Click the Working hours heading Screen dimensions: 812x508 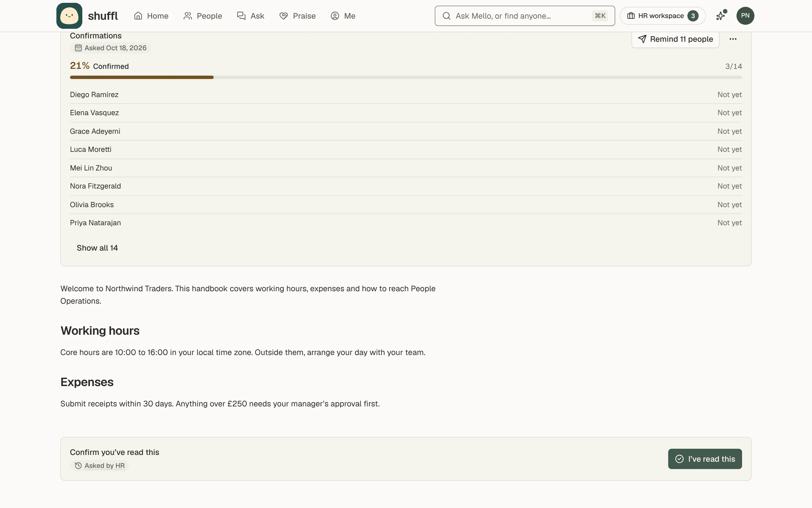(x=100, y=330)
